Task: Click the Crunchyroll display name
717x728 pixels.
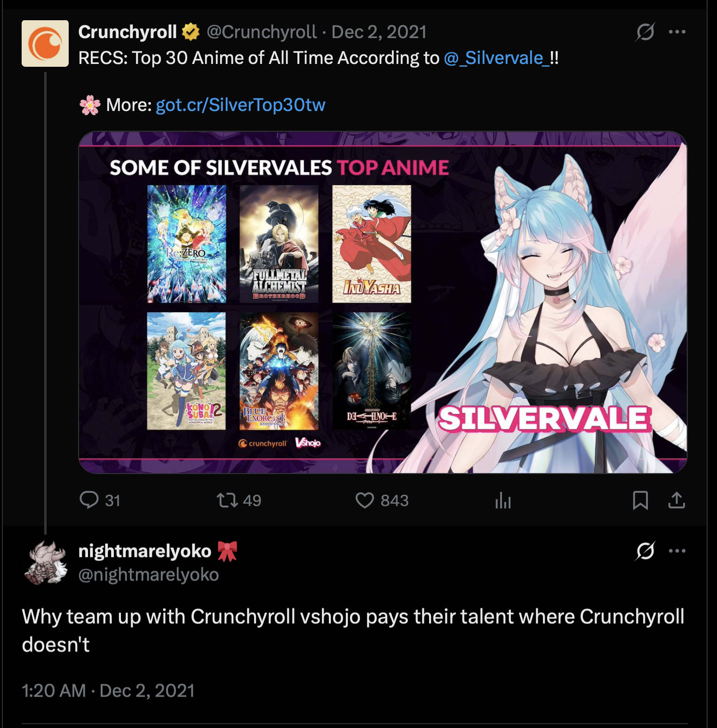Action: [127, 32]
